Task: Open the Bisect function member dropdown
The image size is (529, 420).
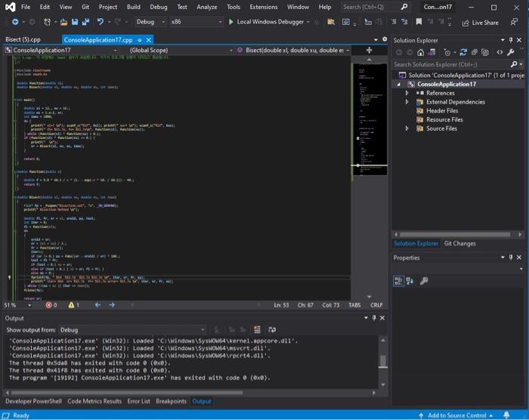Action: 293,51
